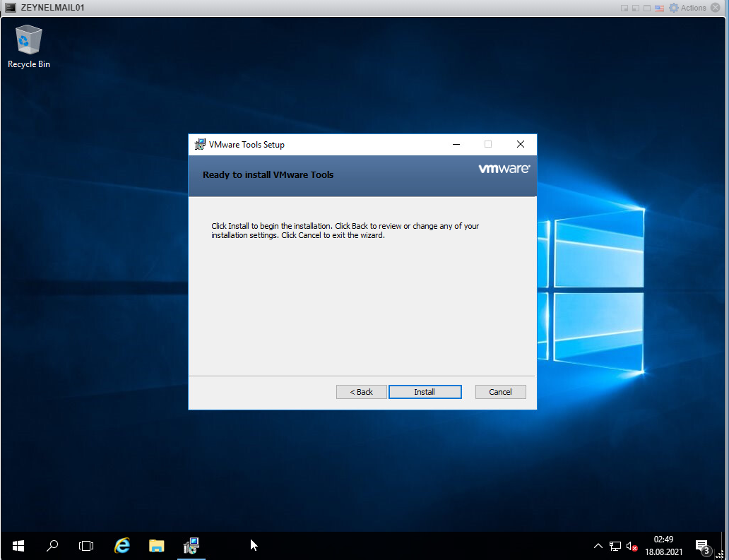This screenshot has width=729, height=560.
Task: Open Task View in the taskbar
Action: [x=86, y=546]
